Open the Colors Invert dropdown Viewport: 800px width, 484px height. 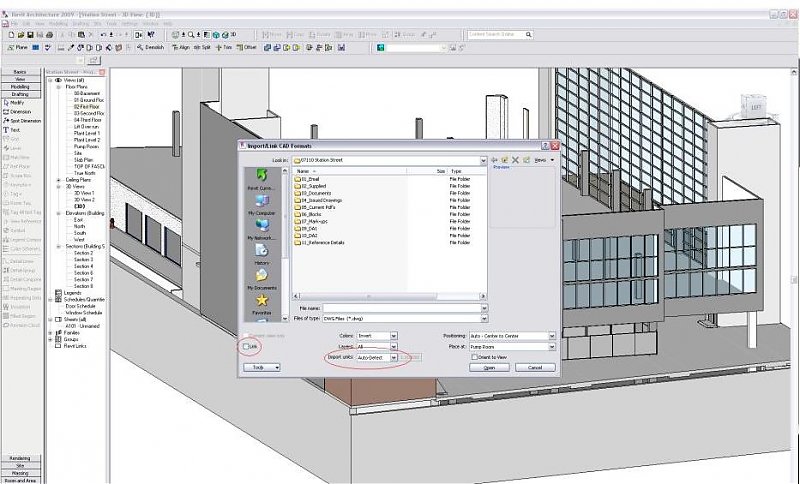pos(393,336)
